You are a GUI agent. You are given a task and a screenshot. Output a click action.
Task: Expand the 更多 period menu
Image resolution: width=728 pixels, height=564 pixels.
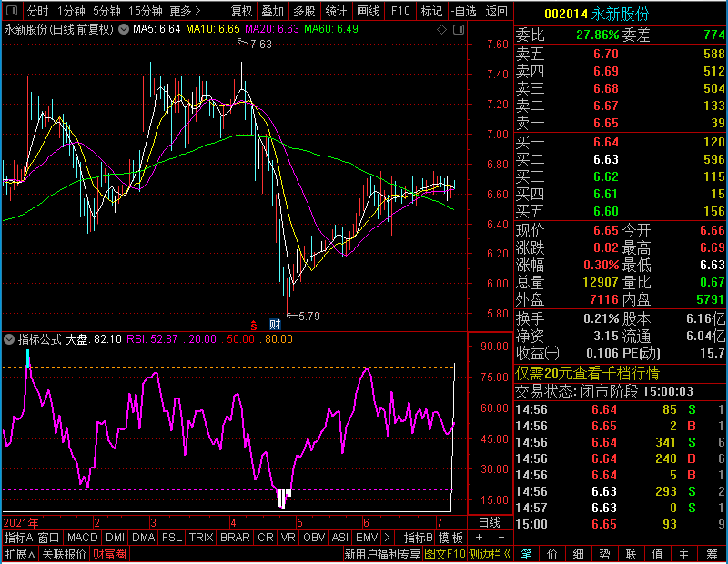pyautogui.click(x=185, y=11)
